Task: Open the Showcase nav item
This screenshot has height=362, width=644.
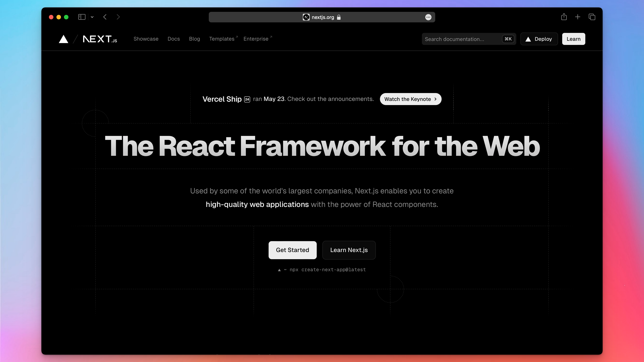Action: pos(146,39)
